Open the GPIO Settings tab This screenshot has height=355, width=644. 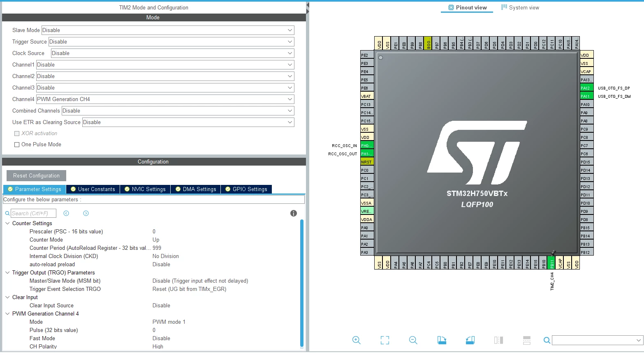pyautogui.click(x=246, y=189)
